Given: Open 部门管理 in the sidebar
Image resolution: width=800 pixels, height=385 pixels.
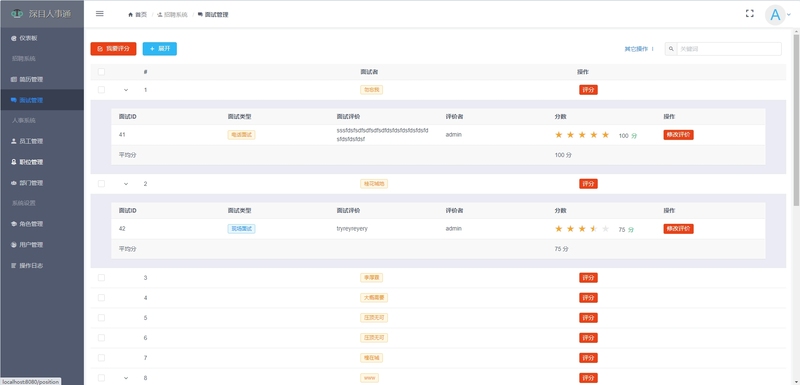Looking at the screenshot, I should (x=42, y=183).
